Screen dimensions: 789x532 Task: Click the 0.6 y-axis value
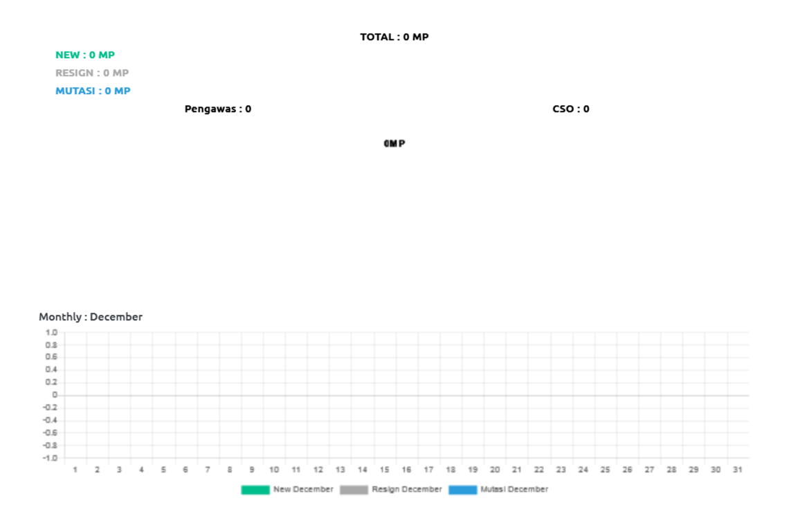point(51,357)
